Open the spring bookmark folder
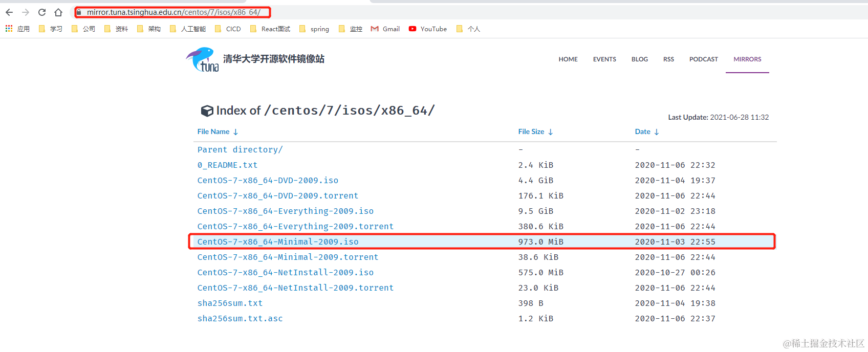The height and width of the screenshot is (352, 868). coord(314,29)
